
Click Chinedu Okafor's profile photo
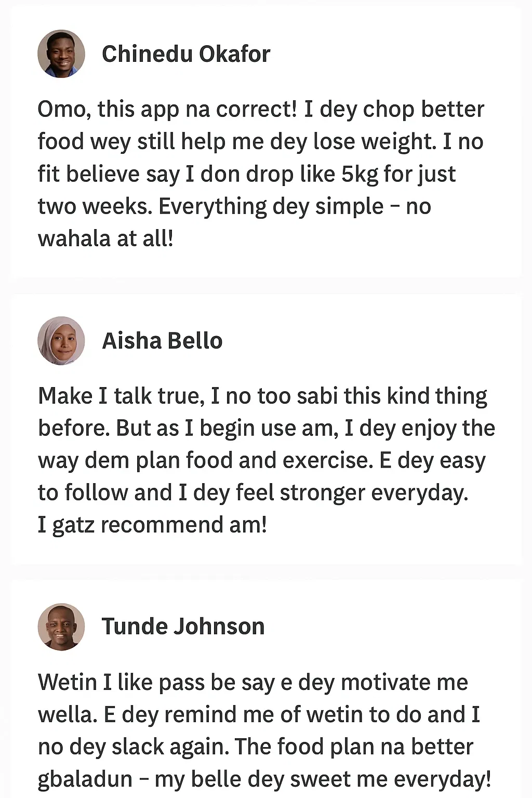(61, 54)
